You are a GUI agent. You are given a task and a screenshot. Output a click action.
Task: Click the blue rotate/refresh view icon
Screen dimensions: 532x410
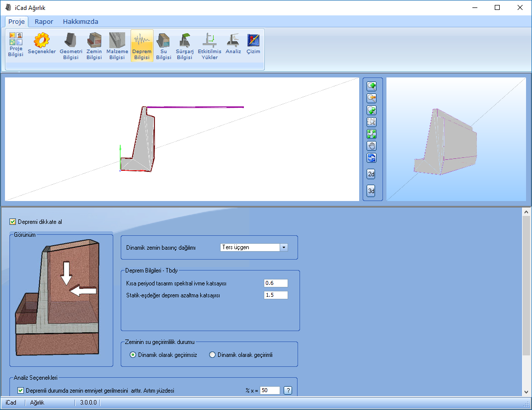[372, 158]
